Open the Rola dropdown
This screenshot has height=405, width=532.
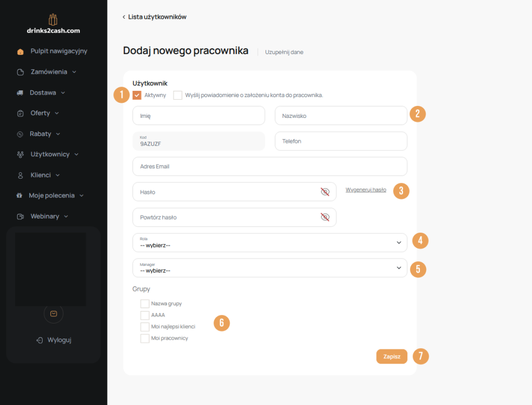270,242
